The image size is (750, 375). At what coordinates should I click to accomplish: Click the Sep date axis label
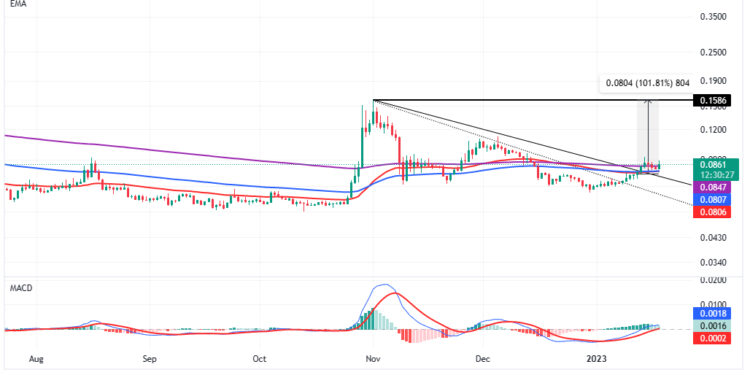(150, 359)
